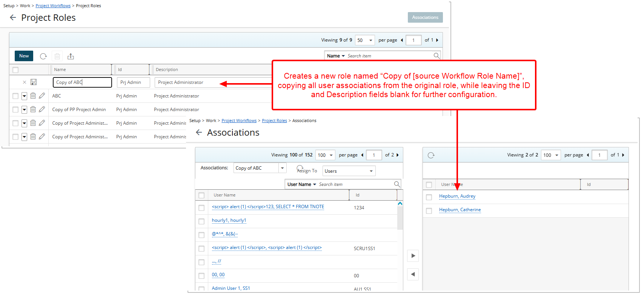Check the Hepburn, Audrey checkbox
Image resolution: width=644 pixels, height=297 pixels.
429,197
